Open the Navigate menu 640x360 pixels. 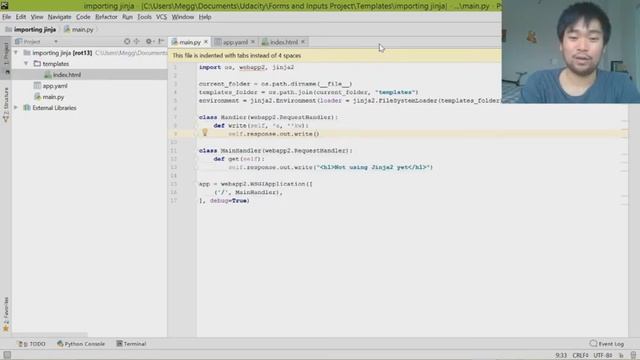[59, 17]
